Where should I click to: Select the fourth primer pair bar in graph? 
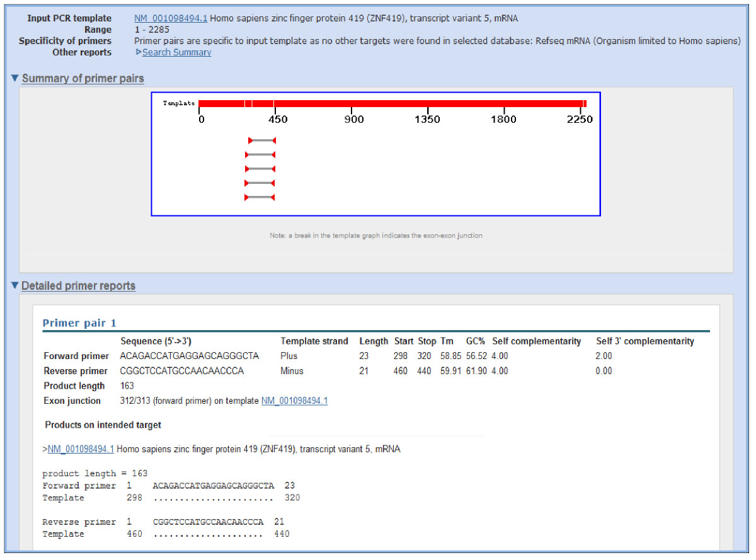tap(260, 183)
